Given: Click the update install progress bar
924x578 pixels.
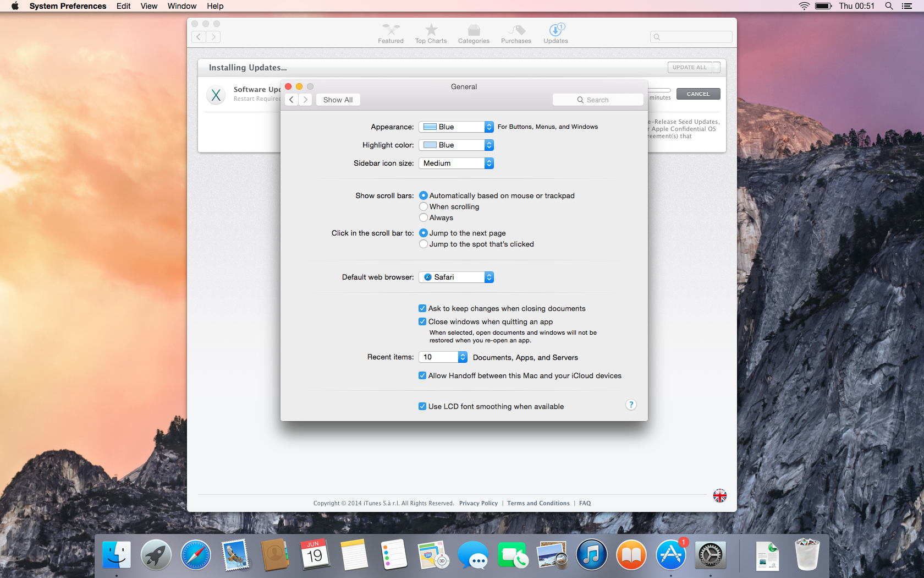Looking at the screenshot, I should click(659, 90).
